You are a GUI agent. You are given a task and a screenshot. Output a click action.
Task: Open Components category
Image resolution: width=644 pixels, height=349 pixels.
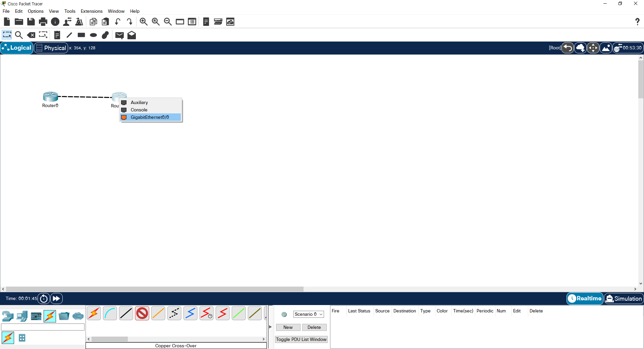(36, 316)
